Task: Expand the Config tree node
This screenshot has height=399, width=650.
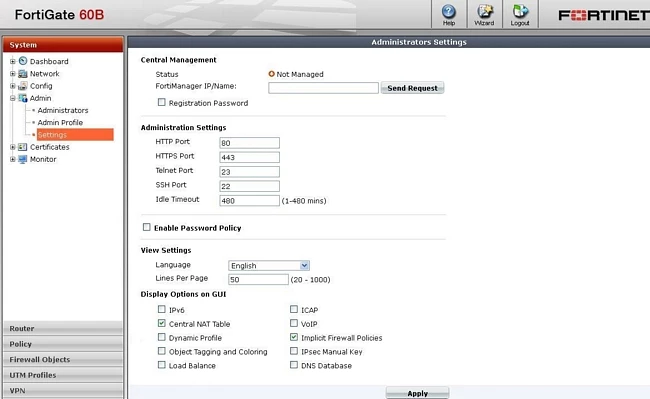Action: pos(12,86)
